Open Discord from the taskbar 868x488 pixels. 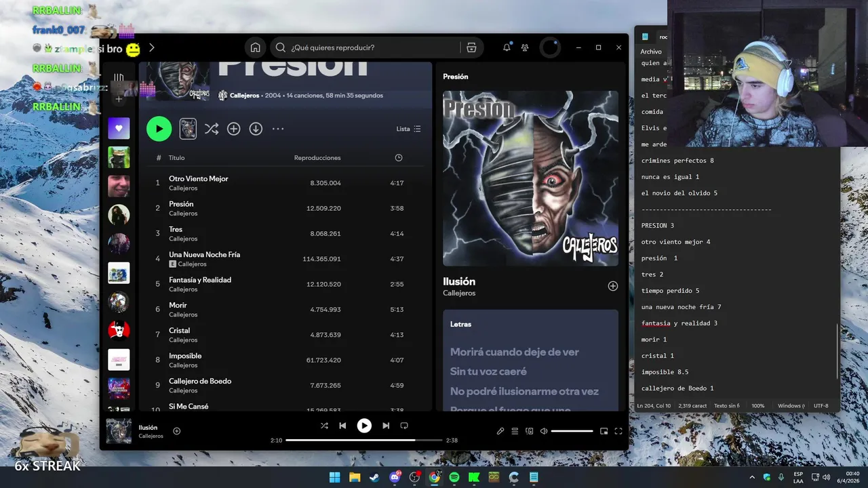pos(395,477)
